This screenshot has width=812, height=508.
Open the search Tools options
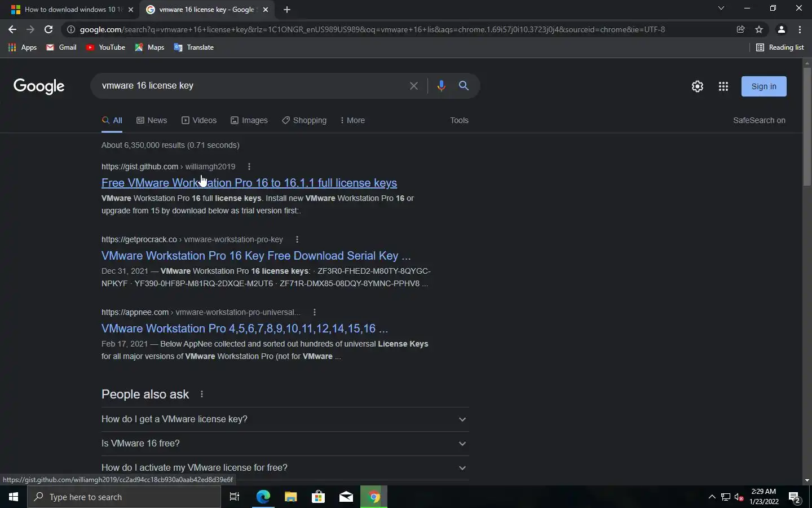[x=459, y=120]
